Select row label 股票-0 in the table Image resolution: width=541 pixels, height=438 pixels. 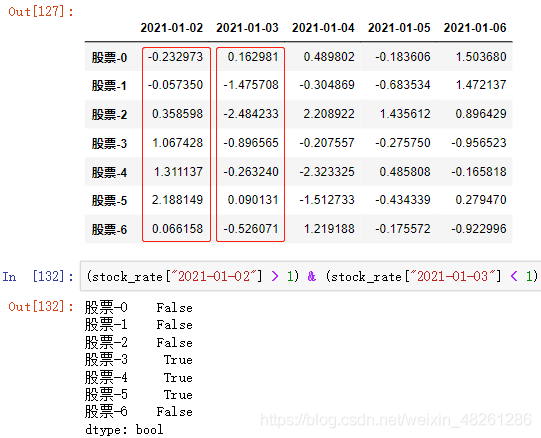pyautogui.click(x=109, y=57)
